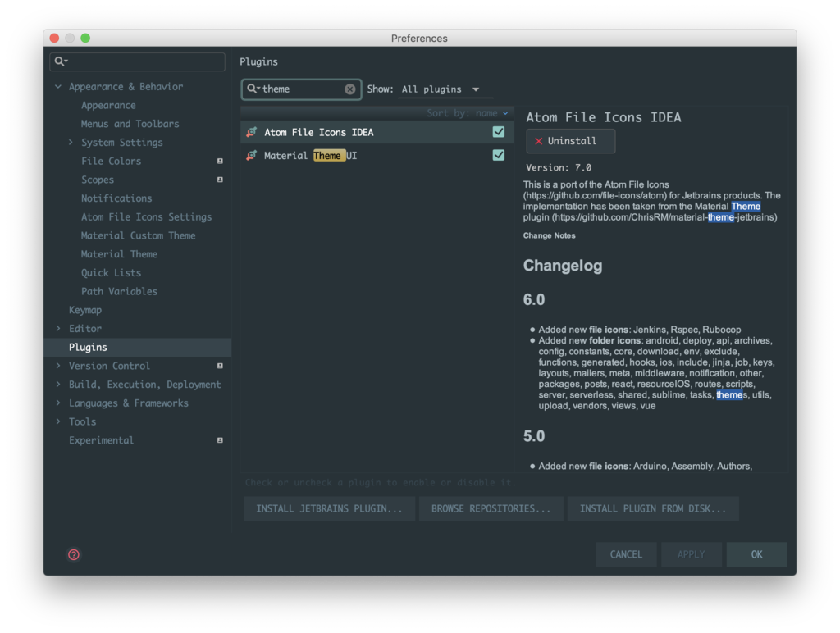Disable the Atom File Icons IDEA plugin checkbox
This screenshot has height=633, width=840.
coord(498,132)
